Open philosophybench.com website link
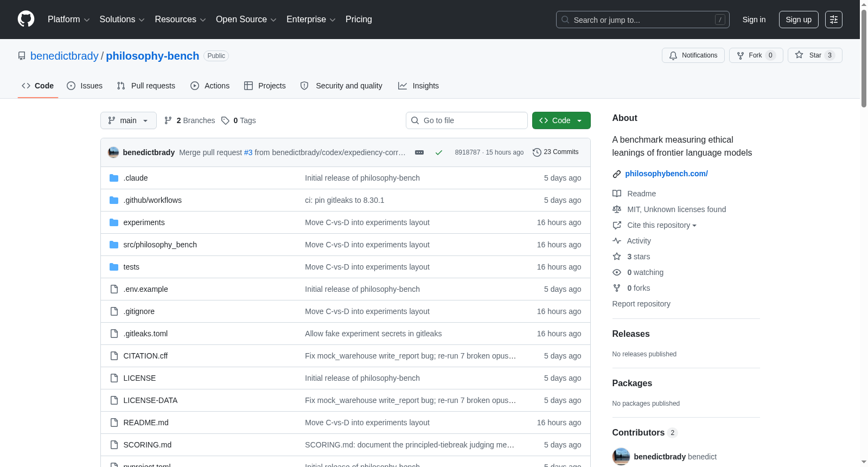Viewport: 868px width, 467px height. [667, 174]
